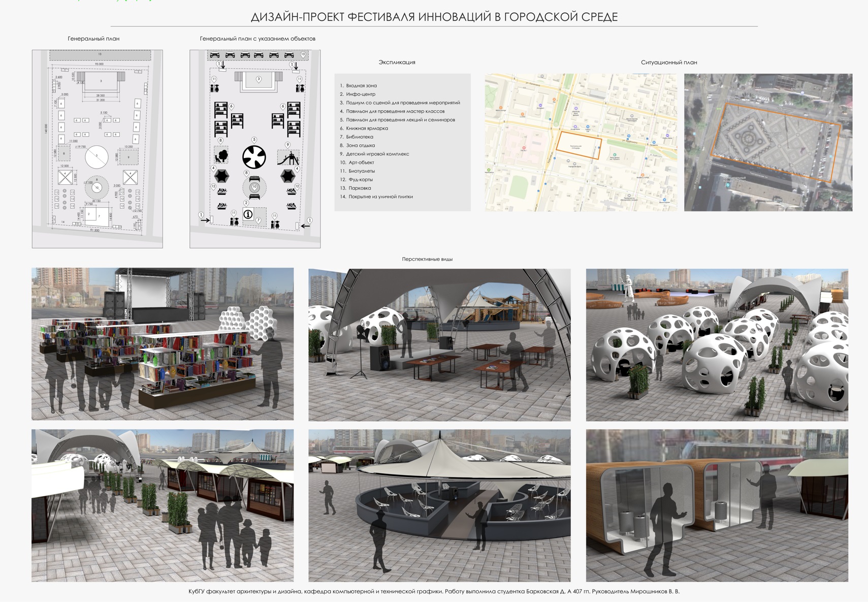The height and width of the screenshot is (602, 868).
Task: Click the toilet icon in the plan's upper-right corner
Action: [300, 88]
